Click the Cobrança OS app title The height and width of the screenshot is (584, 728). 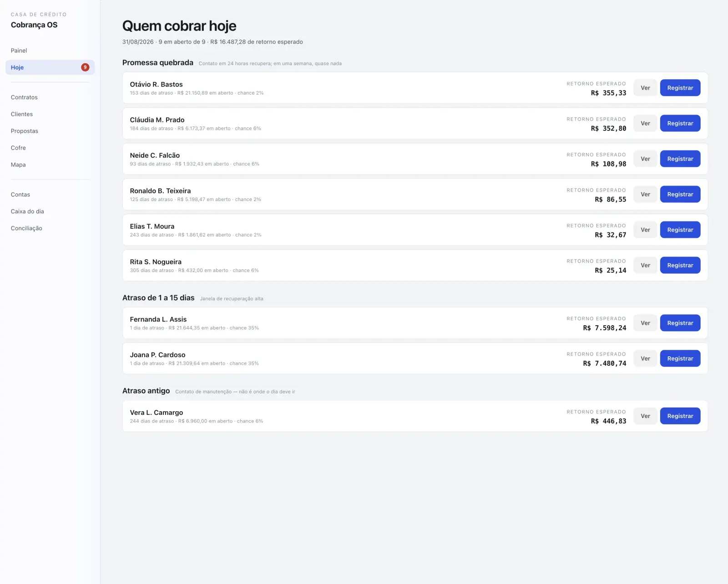coord(34,25)
